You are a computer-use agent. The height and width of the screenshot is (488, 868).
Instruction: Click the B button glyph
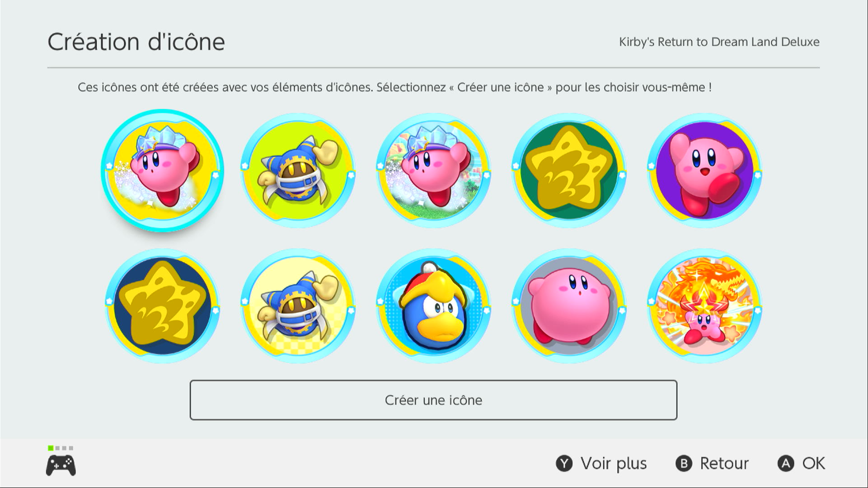coord(684,464)
